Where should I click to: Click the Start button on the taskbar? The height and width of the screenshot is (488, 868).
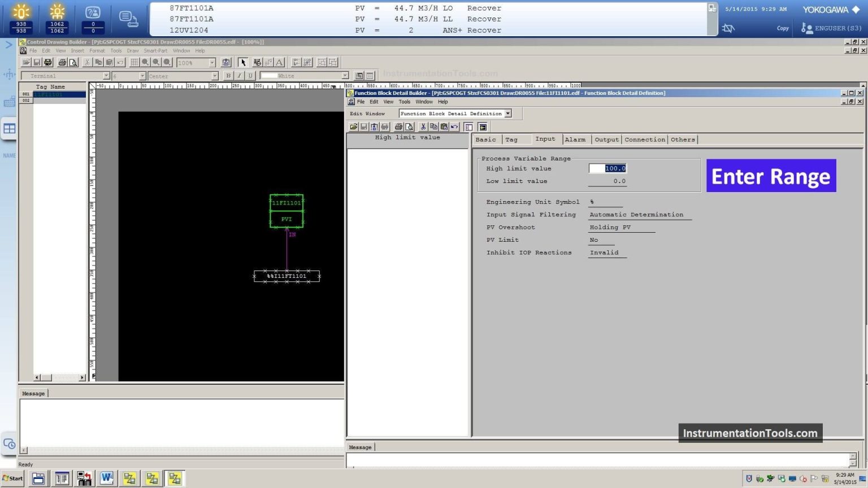pyautogui.click(x=11, y=478)
